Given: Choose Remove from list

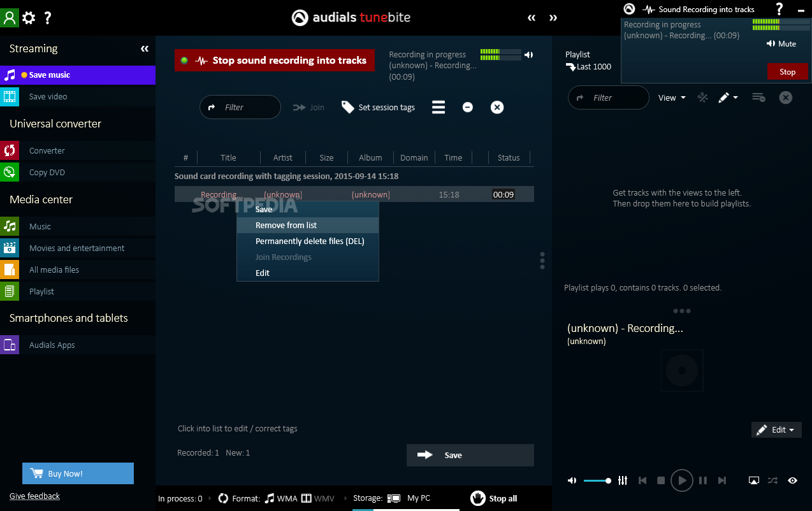Looking at the screenshot, I should [x=308, y=225].
